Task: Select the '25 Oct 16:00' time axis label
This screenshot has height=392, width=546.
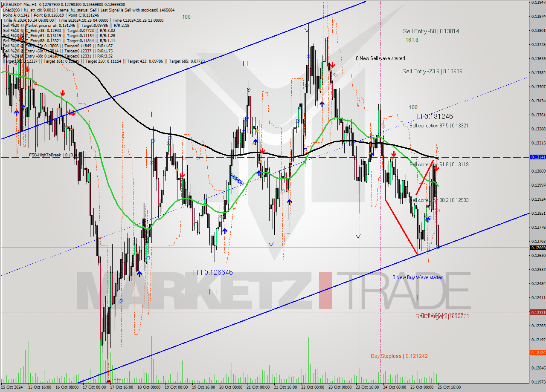Action: [x=449, y=387]
